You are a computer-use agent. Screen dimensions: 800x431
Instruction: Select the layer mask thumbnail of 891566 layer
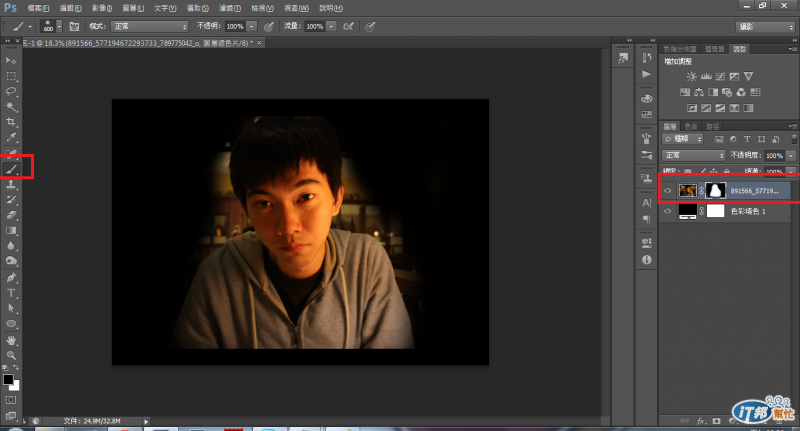[x=715, y=191]
